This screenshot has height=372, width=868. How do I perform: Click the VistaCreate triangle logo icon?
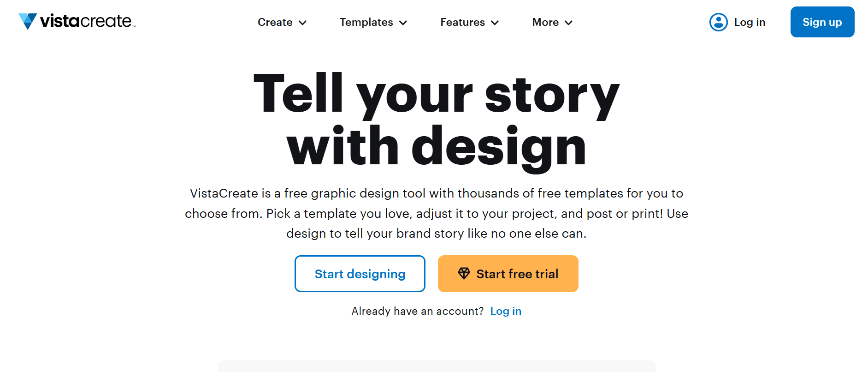point(28,21)
